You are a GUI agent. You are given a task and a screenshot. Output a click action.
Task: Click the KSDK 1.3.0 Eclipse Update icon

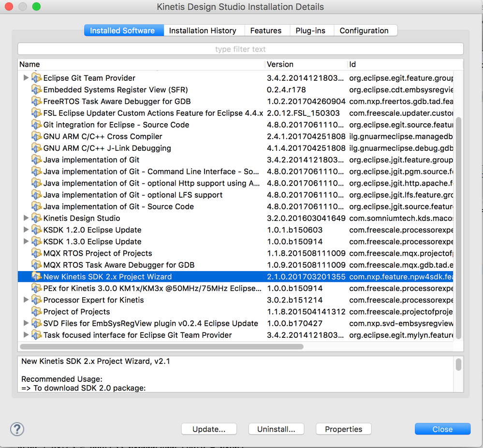point(36,242)
